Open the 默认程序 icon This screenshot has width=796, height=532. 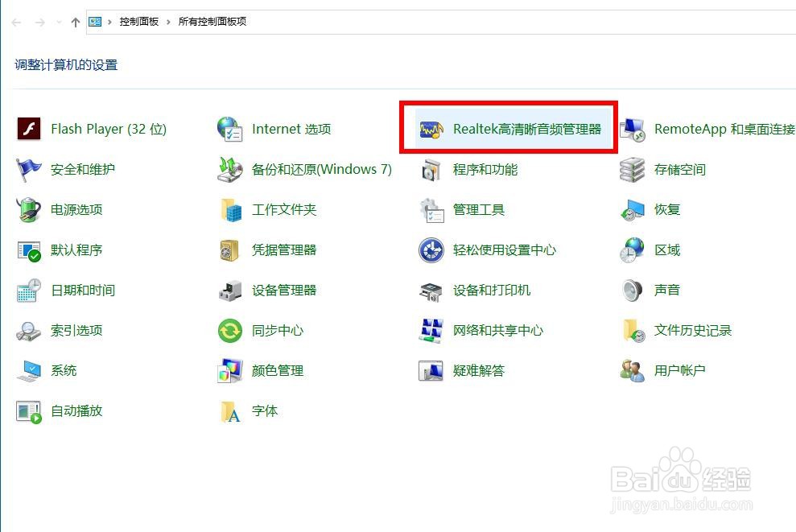pyautogui.click(x=29, y=251)
